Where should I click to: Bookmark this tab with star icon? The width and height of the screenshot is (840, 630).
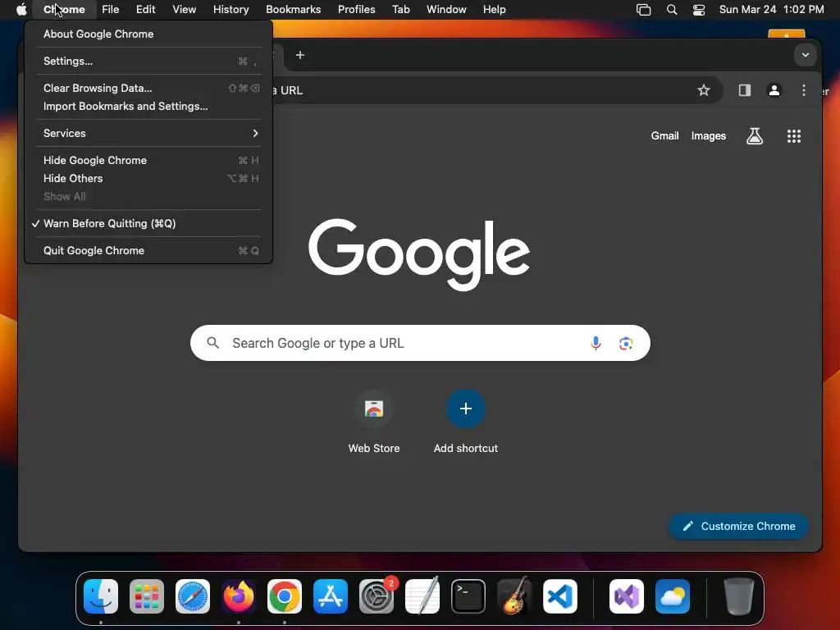pos(703,90)
